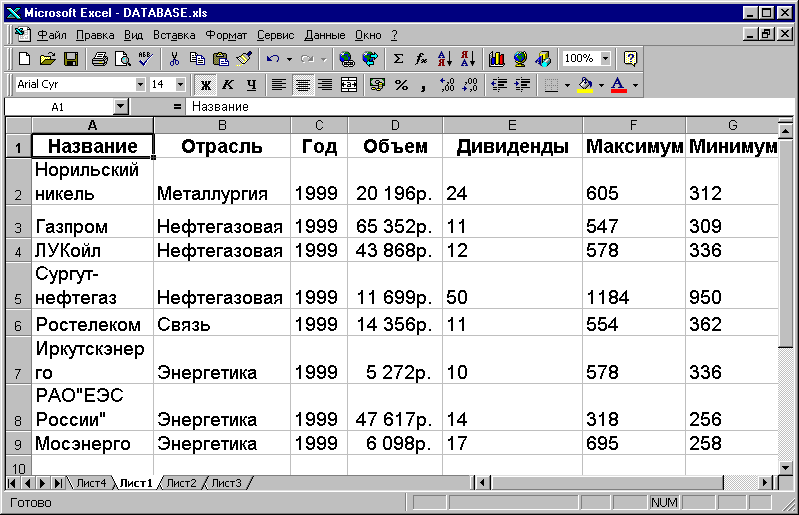
Task: Paste from clipboard icon
Action: (x=221, y=59)
